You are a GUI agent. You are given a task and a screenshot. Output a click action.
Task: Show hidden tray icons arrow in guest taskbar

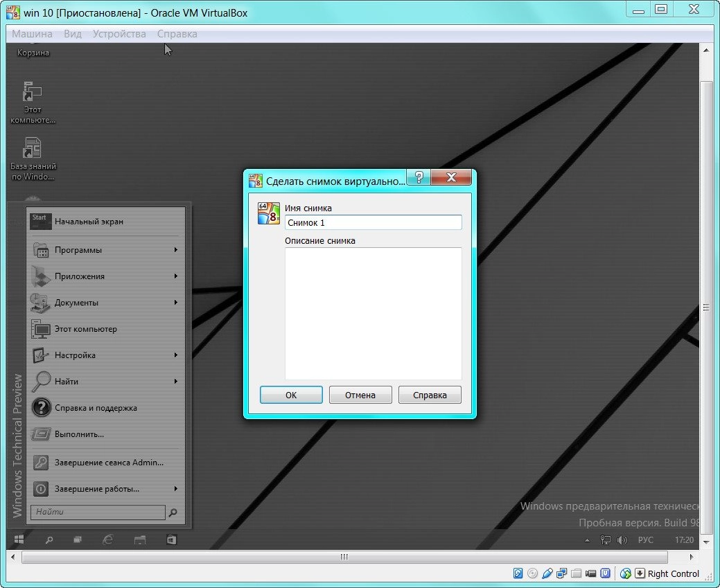click(587, 540)
